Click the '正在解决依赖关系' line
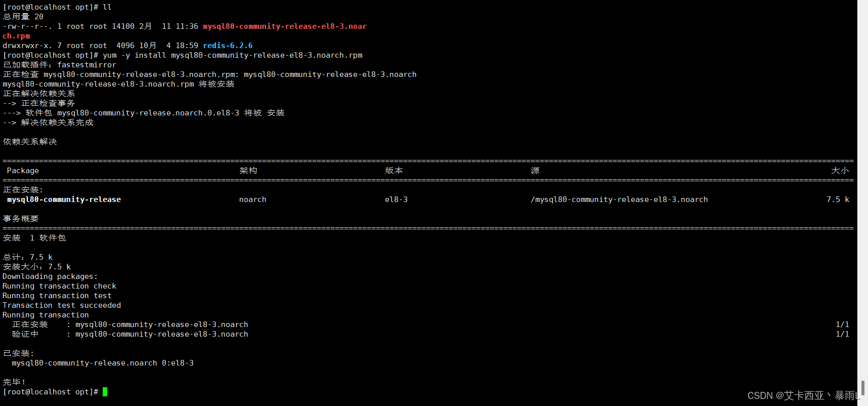 pyautogui.click(x=39, y=94)
